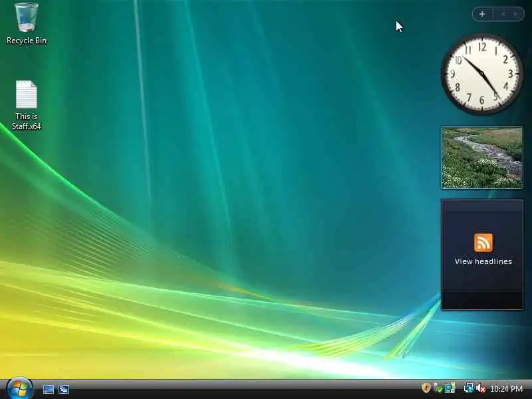The height and width of the screenshot is (399, 532).
Task: Click Switch Between Windows quick launch icon
Action: pyautogui.click(x=64, y=389)
